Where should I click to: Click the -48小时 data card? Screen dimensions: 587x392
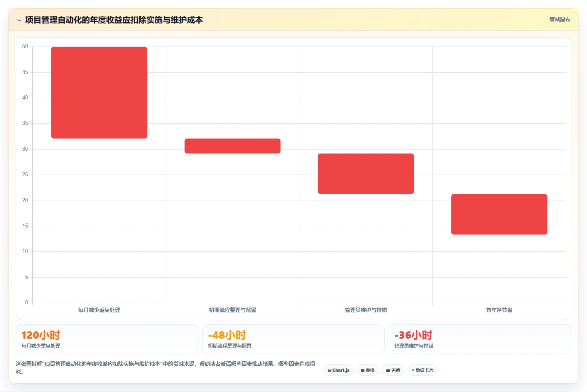tap(293, 339)
